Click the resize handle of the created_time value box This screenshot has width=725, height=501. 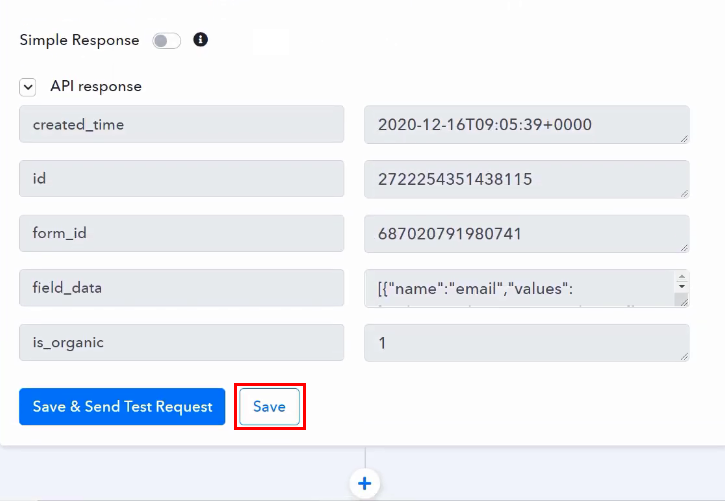(684, 138)
